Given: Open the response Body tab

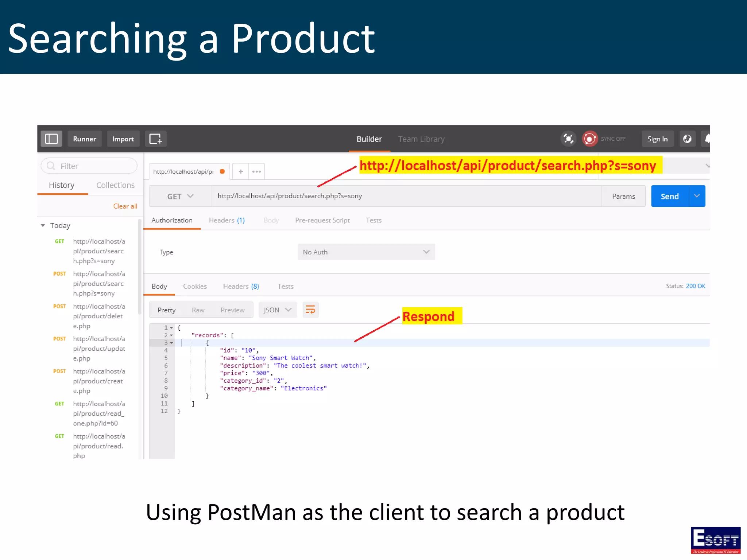Looking at the screenshot, I should (159, 286).
